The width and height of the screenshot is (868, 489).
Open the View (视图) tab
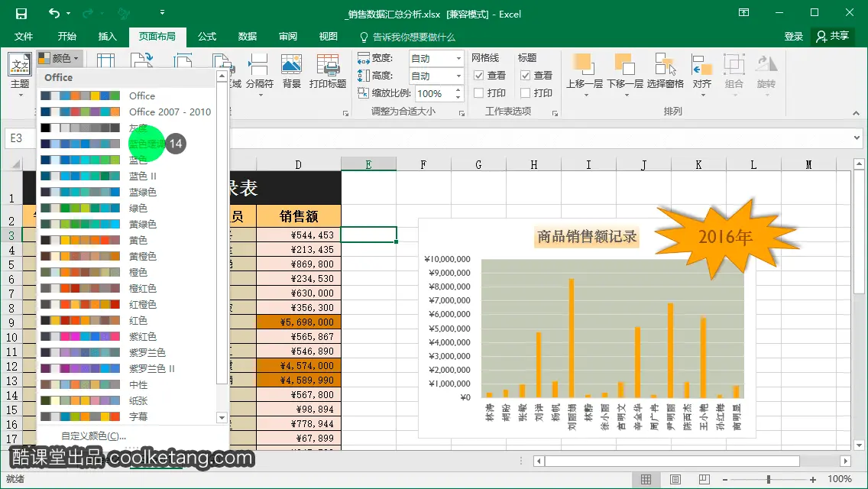329,37
